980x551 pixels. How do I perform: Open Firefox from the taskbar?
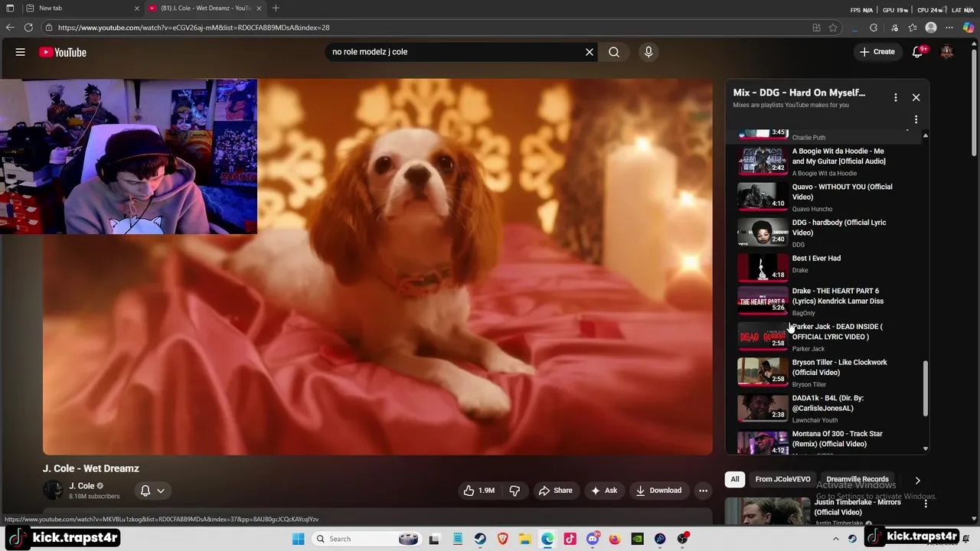[x=615, y=539]
